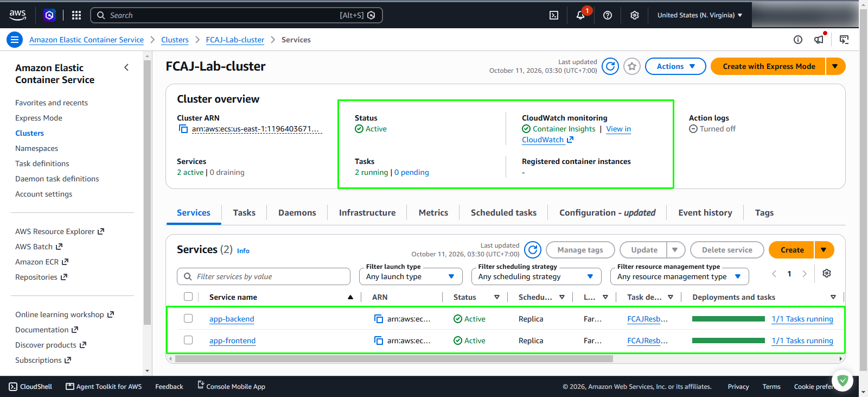The height and width of the screenshot is (397, 868).
Task: Open the Filter launch type dropdown
Action: tap(411, 276)
